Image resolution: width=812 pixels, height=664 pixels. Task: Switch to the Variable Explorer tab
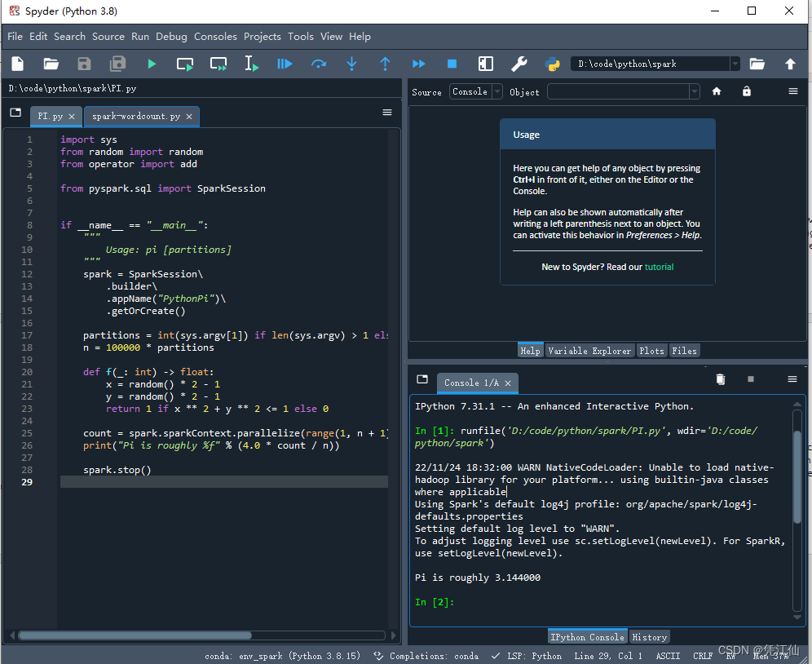coord(589,351)
